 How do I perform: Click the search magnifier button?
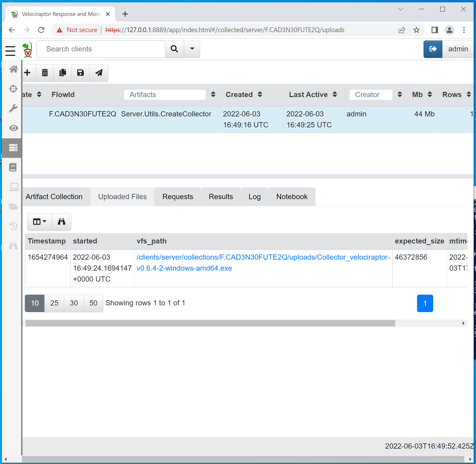pyautogui.click(x=174, y=49)
